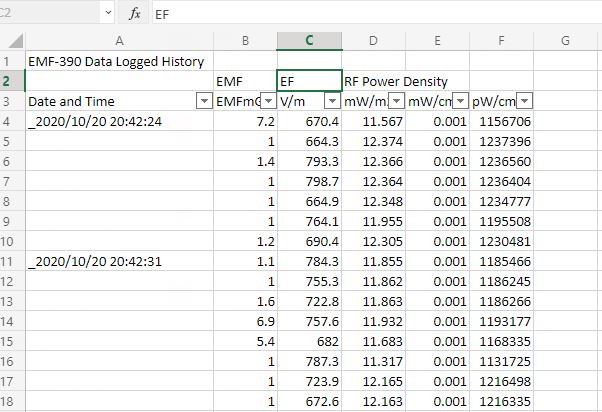Click cell with value 1193177

coord(501,321)
